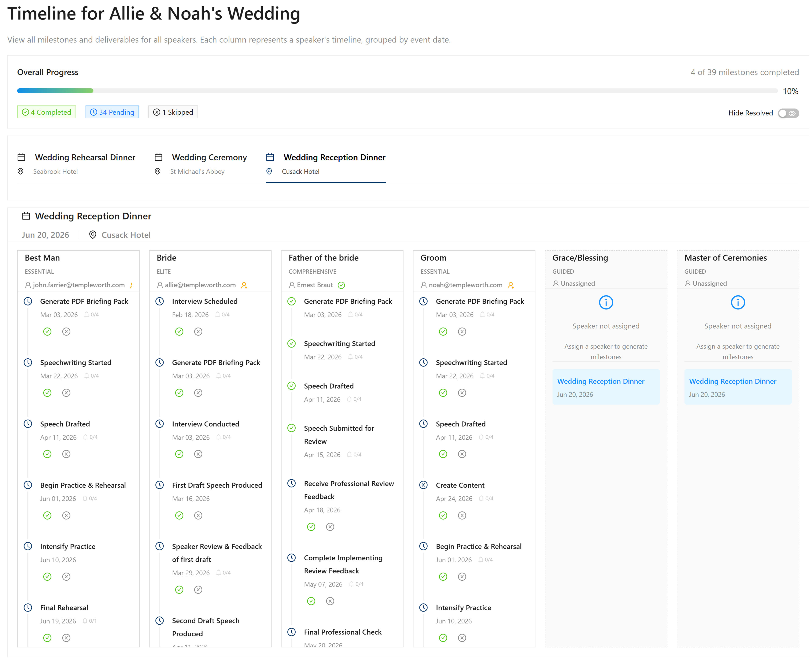Mark Best Man's Final Rehearsal complete
812x658 pixels.
click(x=47, y=638)
